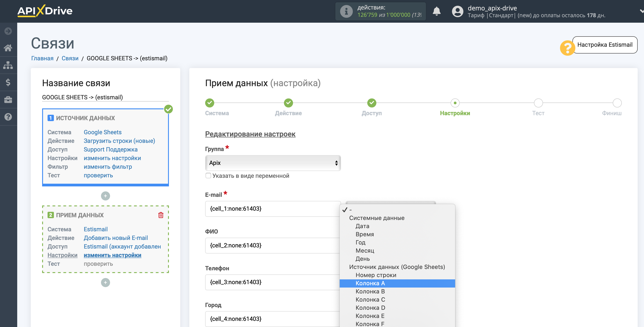Click the APIXDrive logo
644x327 pixels.
(45, 11)
